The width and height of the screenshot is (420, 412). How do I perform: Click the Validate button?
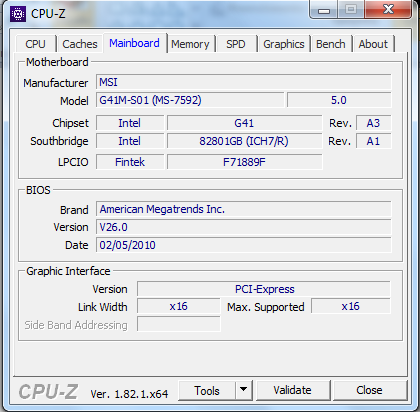pyautogui.click(x=292, y=390)
